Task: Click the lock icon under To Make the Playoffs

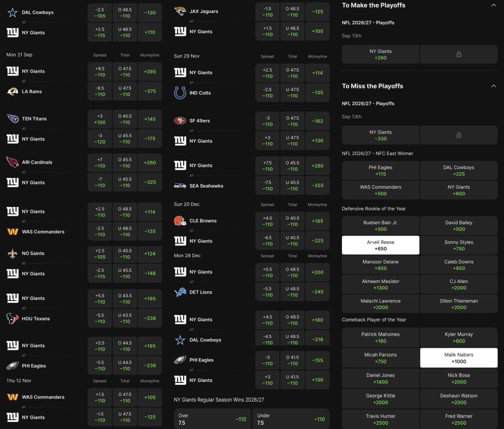Action: (459, 54)
